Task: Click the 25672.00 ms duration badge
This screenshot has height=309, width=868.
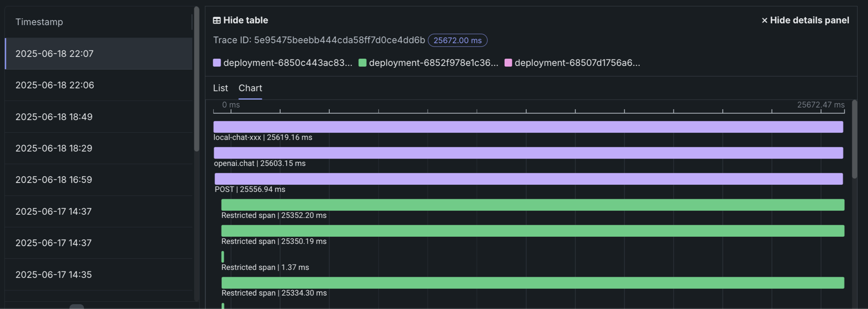Action: click(x=457, y=40)
